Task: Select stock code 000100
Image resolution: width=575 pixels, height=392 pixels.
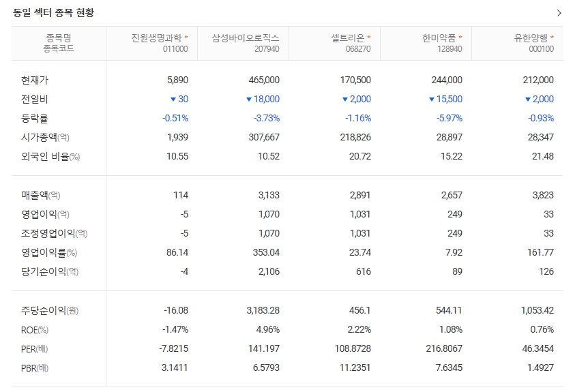Action: coord(542,49)
